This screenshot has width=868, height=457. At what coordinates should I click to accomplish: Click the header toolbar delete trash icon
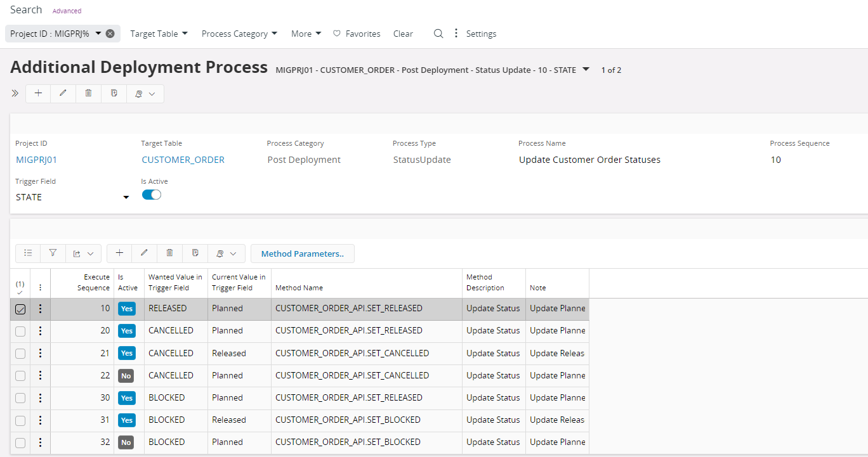tap(88, 93)
